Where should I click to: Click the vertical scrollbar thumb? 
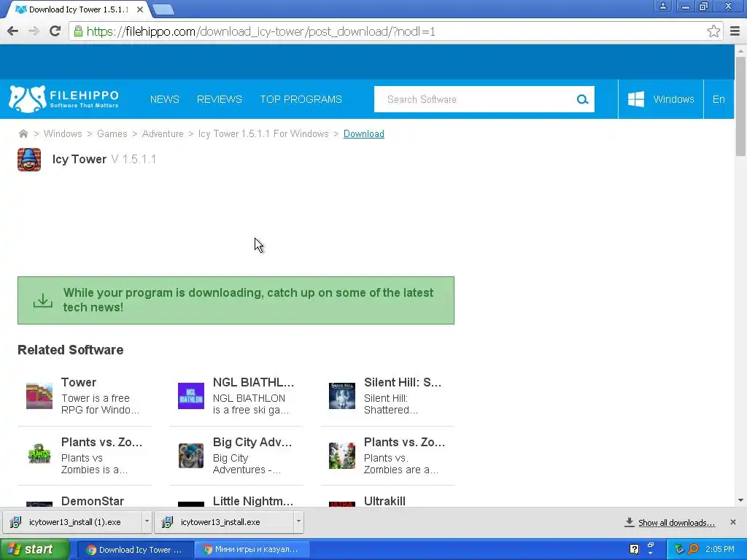tap(740, 106)
